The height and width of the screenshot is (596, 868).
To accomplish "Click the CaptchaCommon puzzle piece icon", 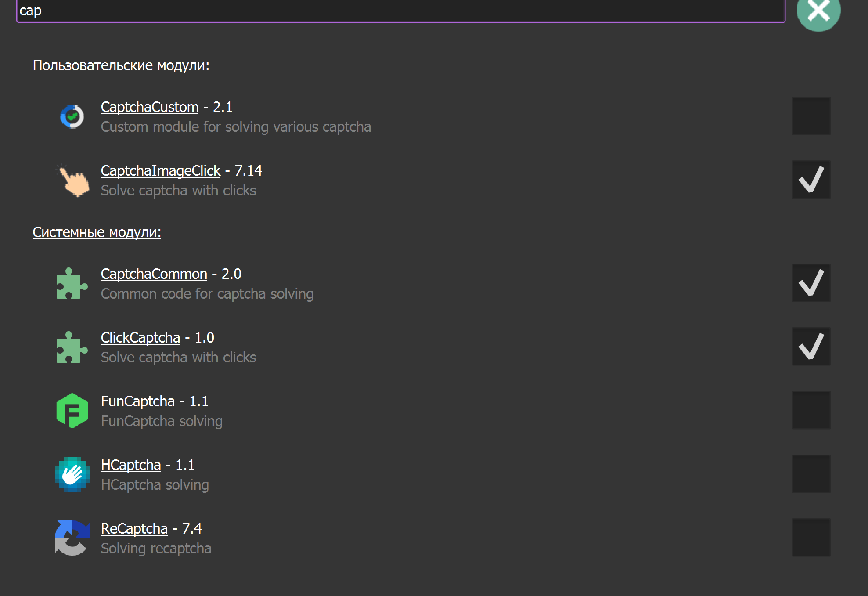I will (72, 284).
